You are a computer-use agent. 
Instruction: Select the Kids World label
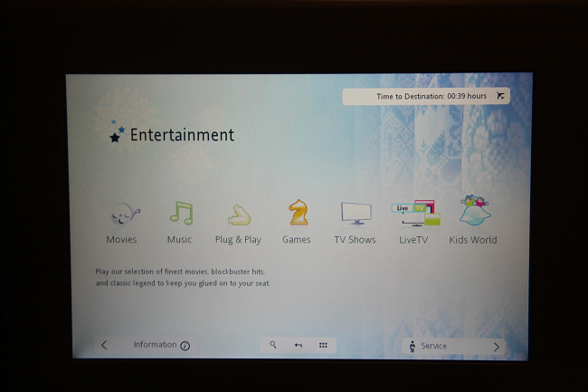[473, 240]
